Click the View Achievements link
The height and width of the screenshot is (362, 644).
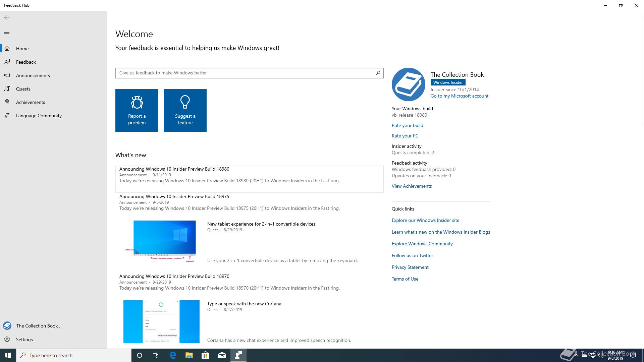pyautogui.click(x=412, y=186)
